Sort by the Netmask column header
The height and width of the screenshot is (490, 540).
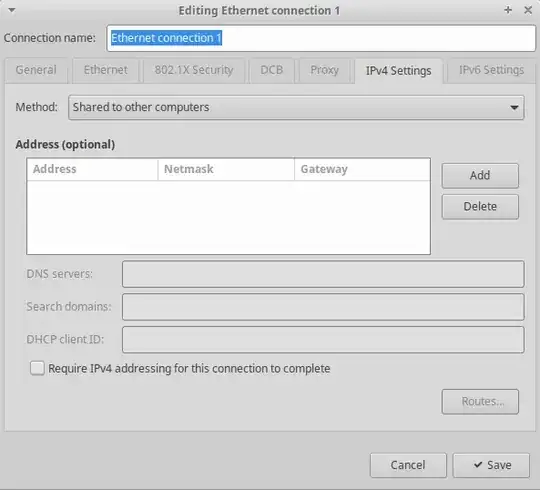(x=226, y=169)
